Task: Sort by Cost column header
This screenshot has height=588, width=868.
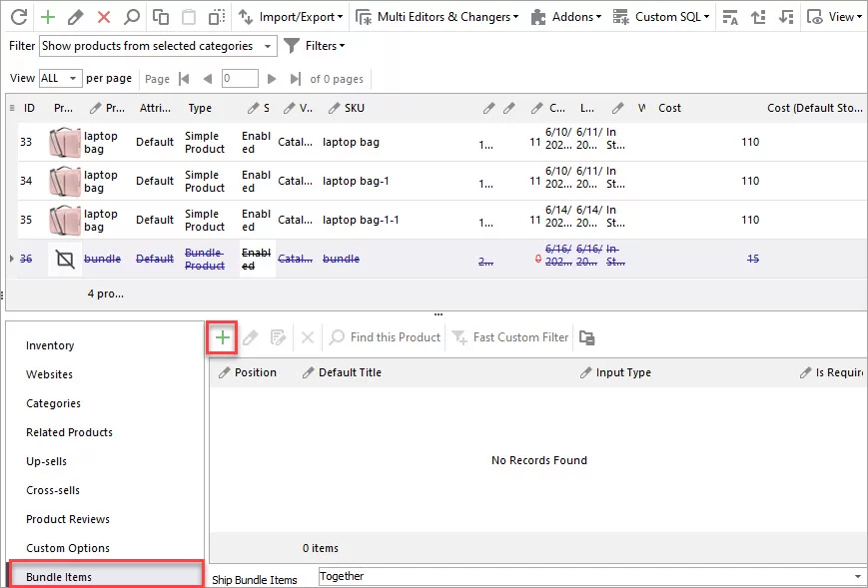Action: click(670, 108)
